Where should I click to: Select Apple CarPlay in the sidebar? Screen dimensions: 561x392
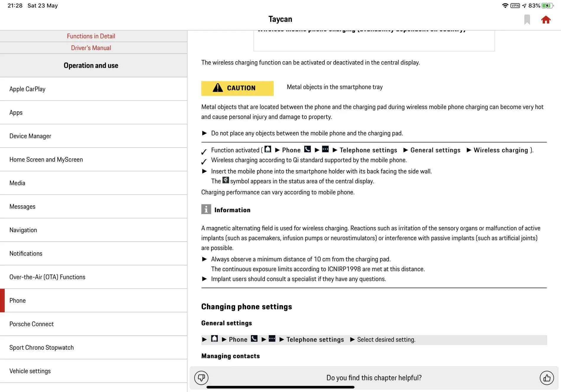click(94, 89)
